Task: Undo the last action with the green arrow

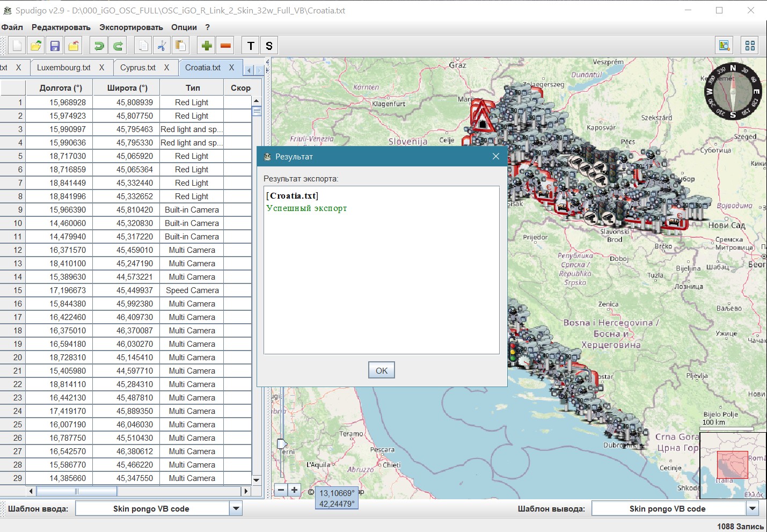Action: pyautogui.click(x=99, y=46)
